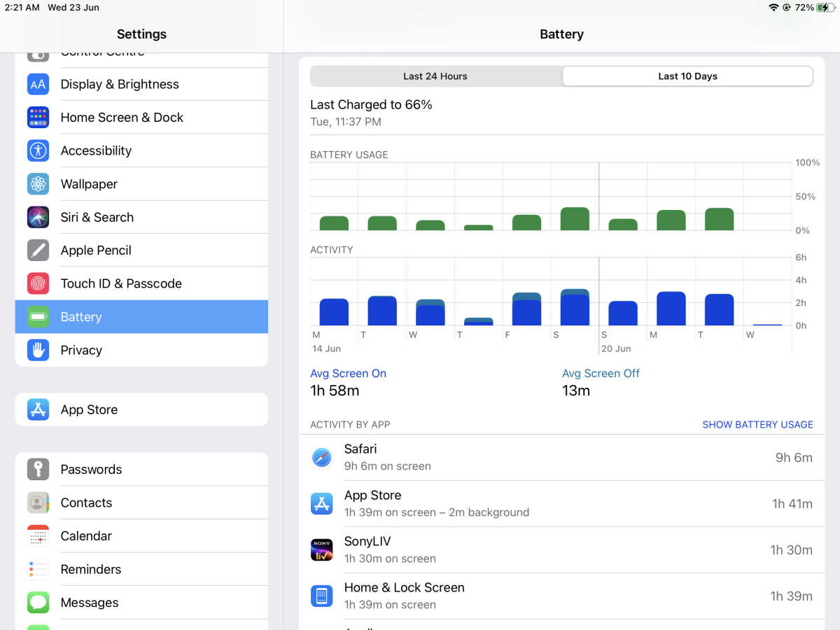
Task: Select Saturday's battery usage bar
Action: 575,219
